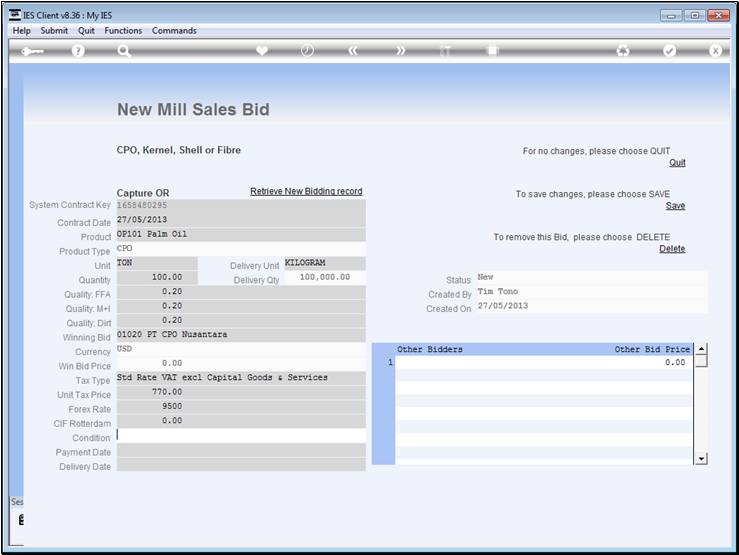The width and height of the screenshot is (739, 555).
Task: Click the square stop icon in toolbar
Action: click(492, 50)
